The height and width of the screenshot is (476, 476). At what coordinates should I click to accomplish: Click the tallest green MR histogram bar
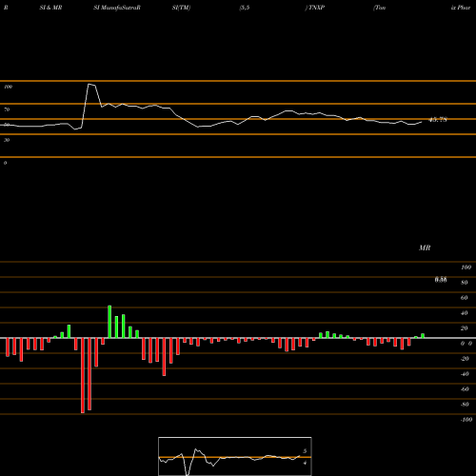tap(109, 322)
